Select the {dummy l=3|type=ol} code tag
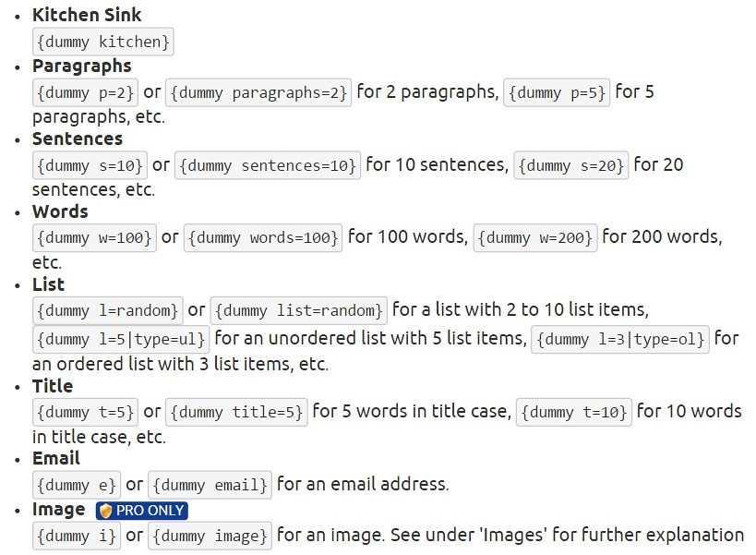The height and width of the screenshot is (555, 756). [x=620, y=339]
